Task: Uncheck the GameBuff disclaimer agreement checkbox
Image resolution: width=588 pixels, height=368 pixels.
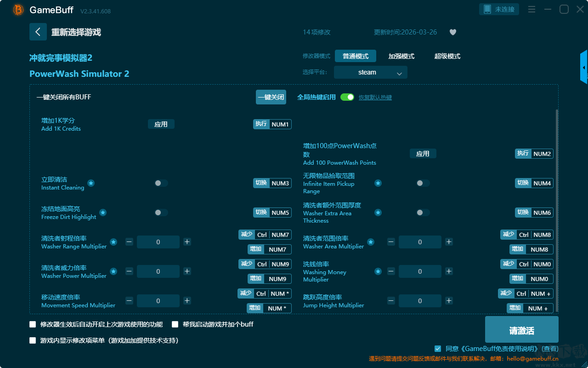Action: coord(438,349)
